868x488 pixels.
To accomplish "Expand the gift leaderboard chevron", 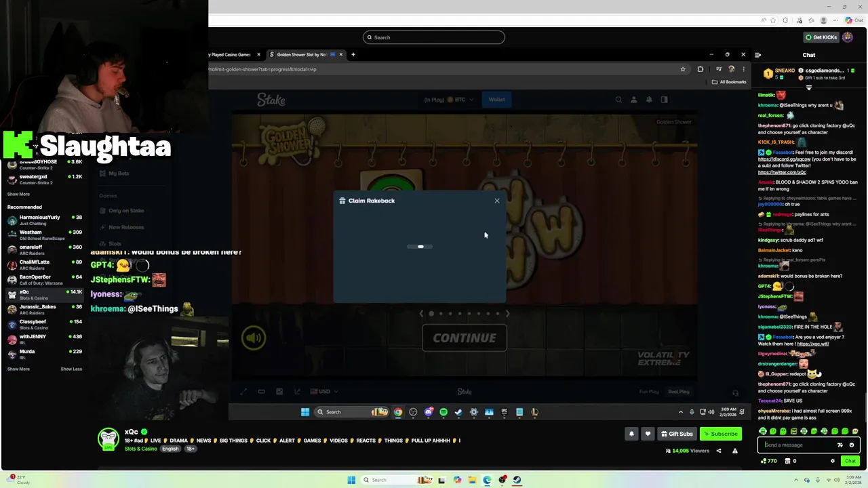I will [x=808, y=87].
